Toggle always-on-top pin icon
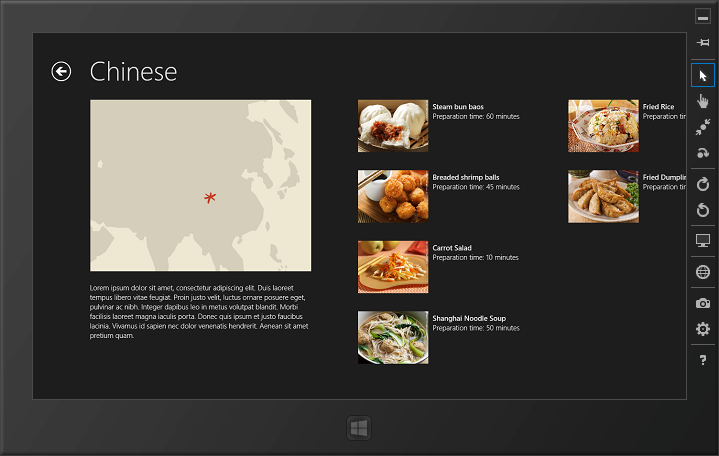The image size is (719, 456). (x=702, y=43)
